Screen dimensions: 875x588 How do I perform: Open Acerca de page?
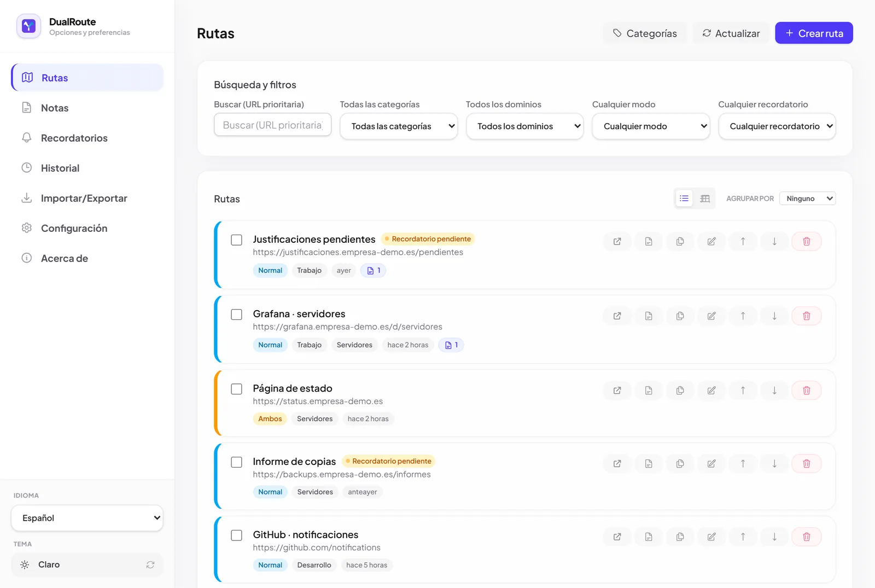tap(87, 258)
